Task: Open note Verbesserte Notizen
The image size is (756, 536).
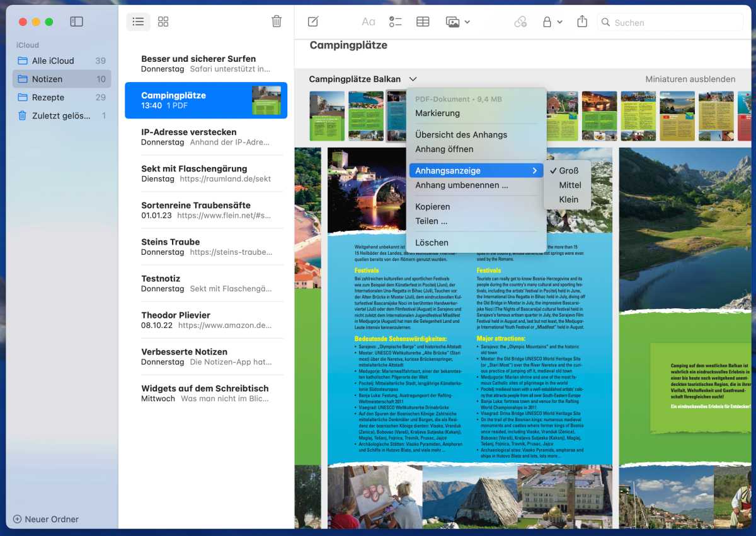Action: tap(206, 356)
